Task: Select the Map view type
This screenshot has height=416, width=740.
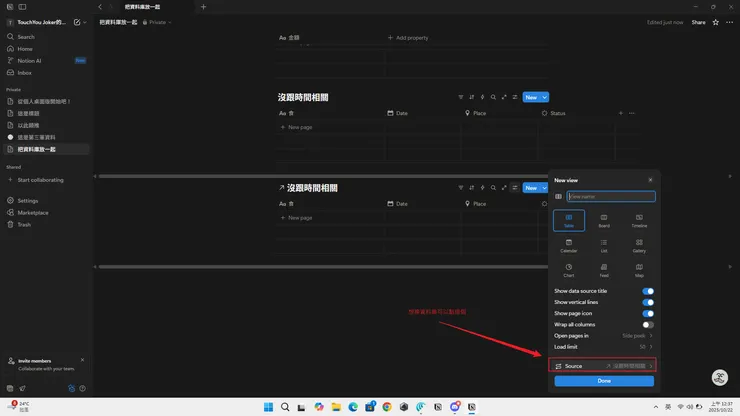Action: coord(639,270)
